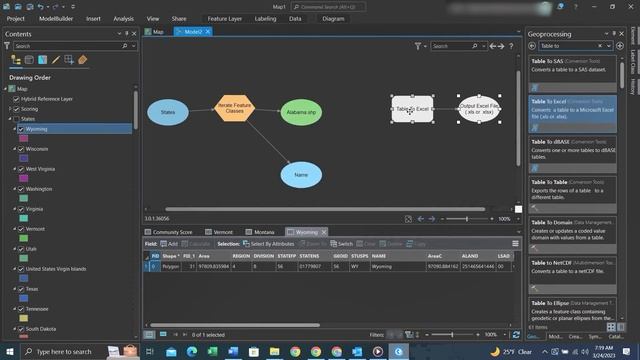640x360 pixels.
Task: Select the List By Snapping icon
Action: 69,60
